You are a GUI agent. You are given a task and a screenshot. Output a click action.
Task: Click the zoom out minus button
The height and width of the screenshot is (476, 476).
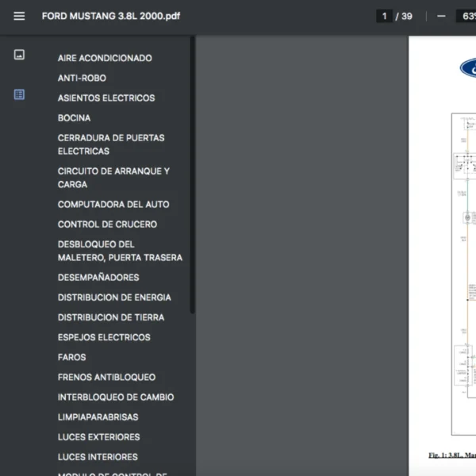pos(441,16)
